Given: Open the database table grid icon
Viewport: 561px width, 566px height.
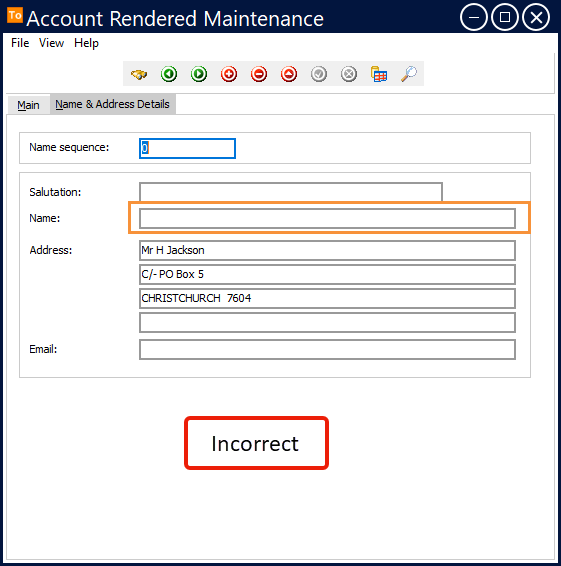Looking at the screenshot, I should click(379, 74).
